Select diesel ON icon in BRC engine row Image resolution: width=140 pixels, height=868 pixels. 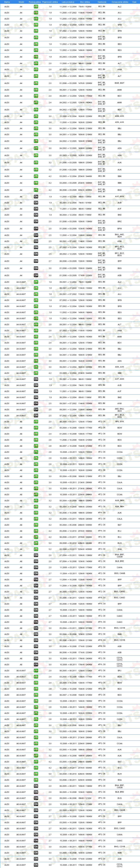tap(36, 222)
